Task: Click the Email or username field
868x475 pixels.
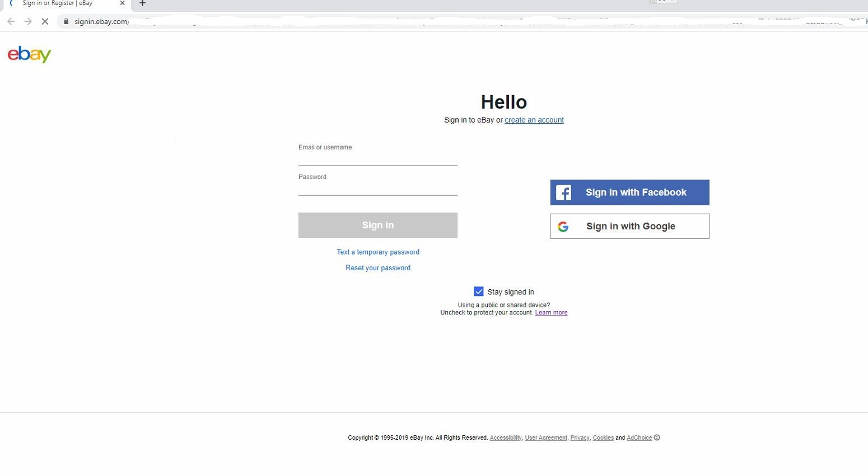Action: coord(377,159)
